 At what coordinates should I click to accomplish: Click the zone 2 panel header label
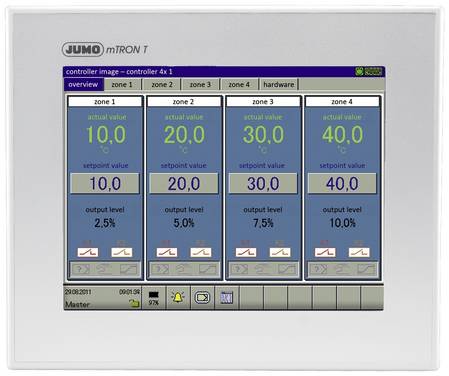(x=184, y=102)
